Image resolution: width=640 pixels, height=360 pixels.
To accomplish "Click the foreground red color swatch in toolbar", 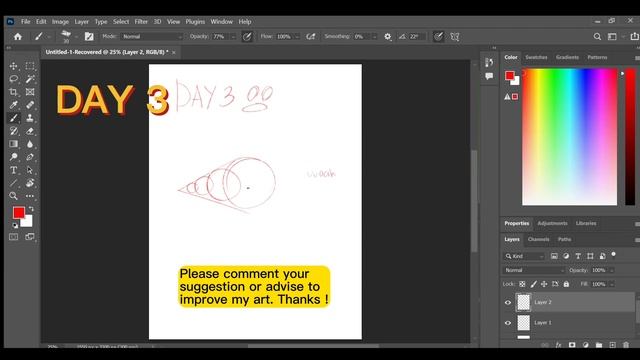I will 18,213.
